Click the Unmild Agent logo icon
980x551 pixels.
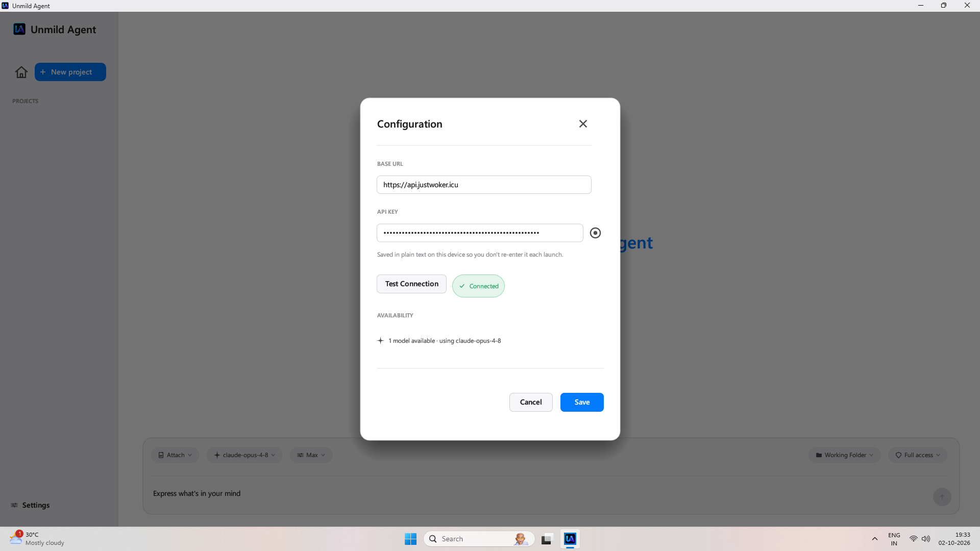(19, 29)
